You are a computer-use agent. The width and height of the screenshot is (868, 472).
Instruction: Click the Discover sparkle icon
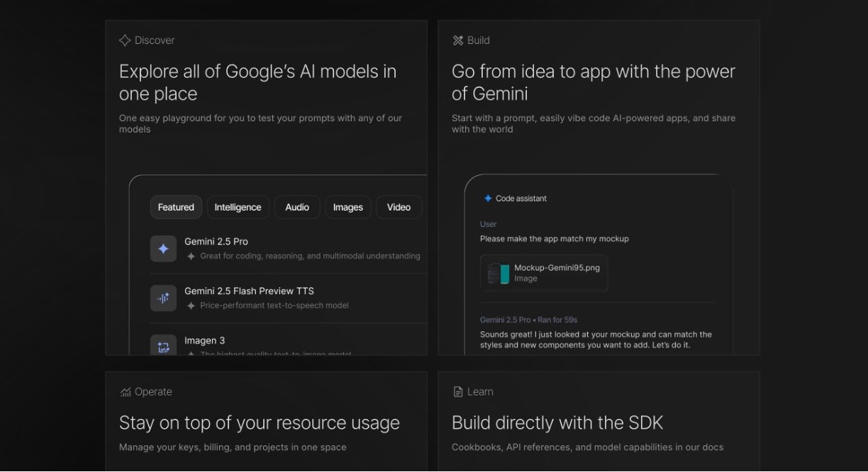click(125, 40)
